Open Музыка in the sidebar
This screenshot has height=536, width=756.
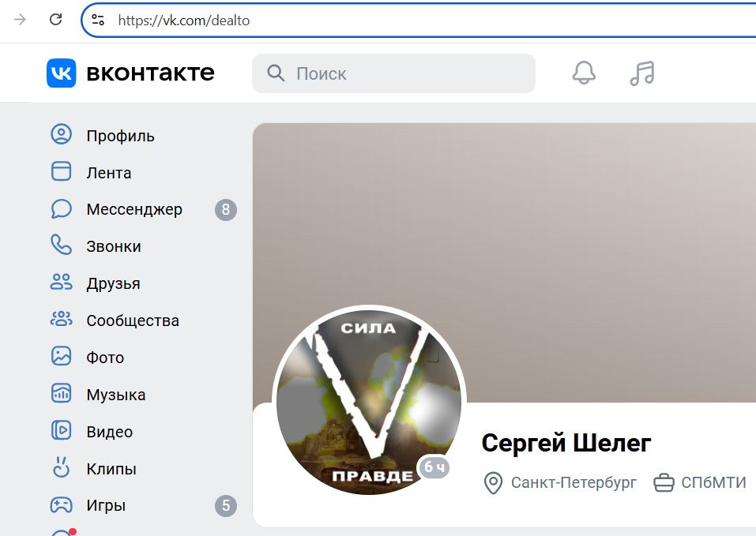(x=115, y=395)
